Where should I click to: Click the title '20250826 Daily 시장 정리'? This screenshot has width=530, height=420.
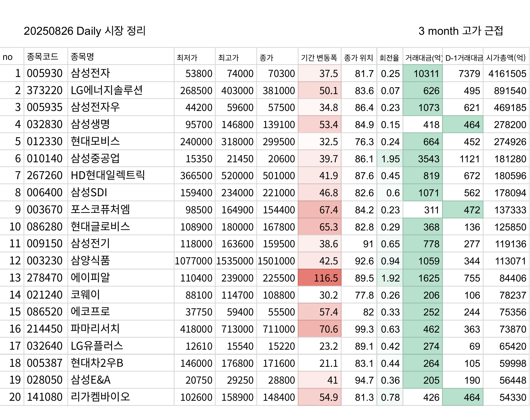[x=84, y=31]
